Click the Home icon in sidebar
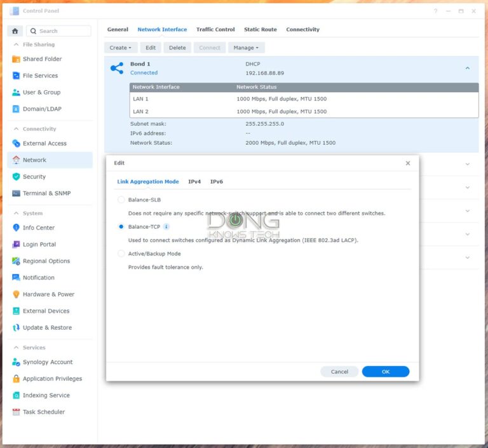Screen dimensions: 488x448 point(15,31)
